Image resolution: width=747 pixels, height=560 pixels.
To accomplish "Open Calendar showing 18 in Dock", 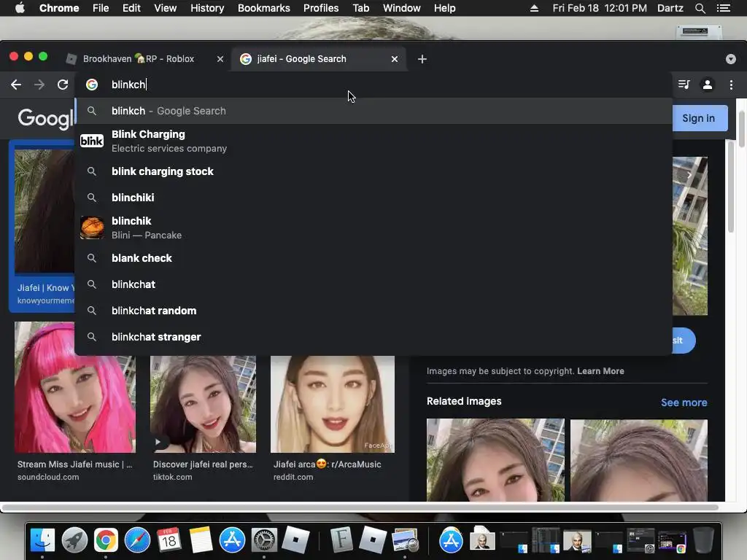I will point(169,540).
